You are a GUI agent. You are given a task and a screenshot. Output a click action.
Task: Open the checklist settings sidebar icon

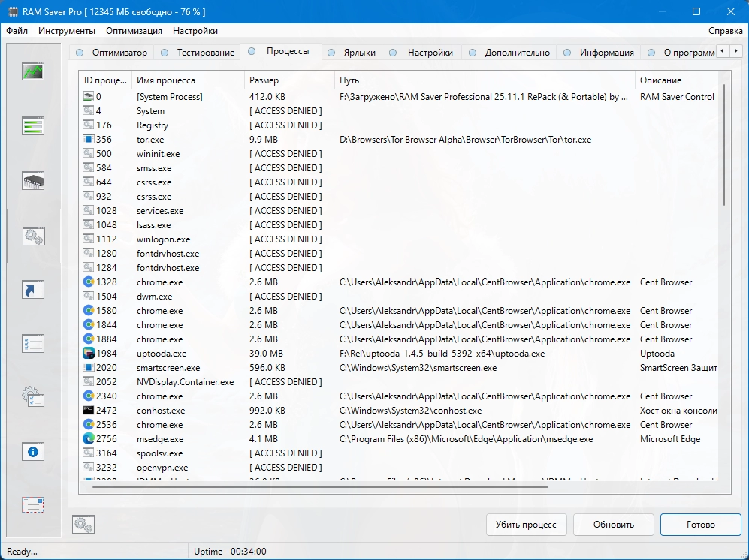click(33, 344)
